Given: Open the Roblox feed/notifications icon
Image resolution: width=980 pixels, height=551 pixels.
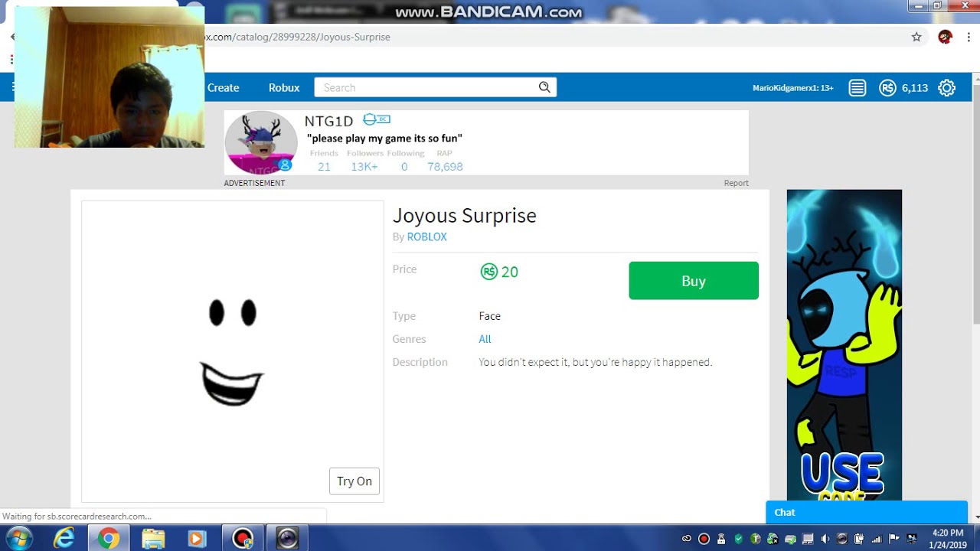Looking at the screenshot, I should coord(857,88).
